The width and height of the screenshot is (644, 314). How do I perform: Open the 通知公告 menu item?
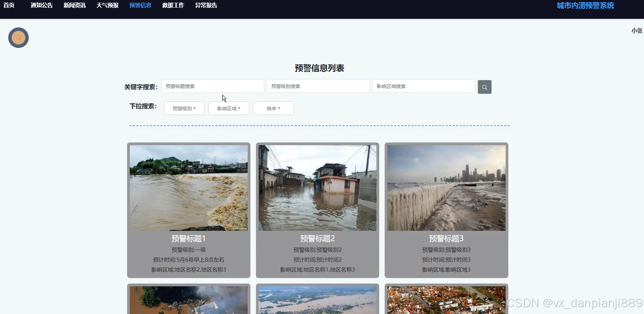tap(41, 5)
